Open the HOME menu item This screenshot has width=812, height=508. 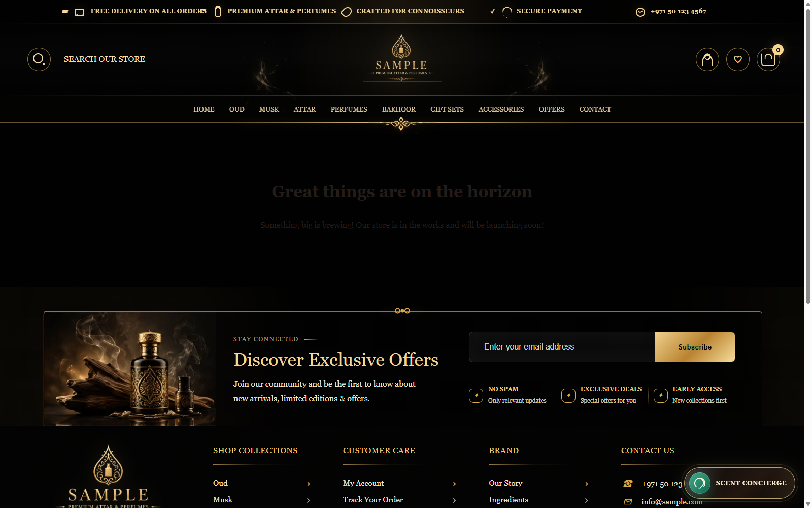pos(204,109)
